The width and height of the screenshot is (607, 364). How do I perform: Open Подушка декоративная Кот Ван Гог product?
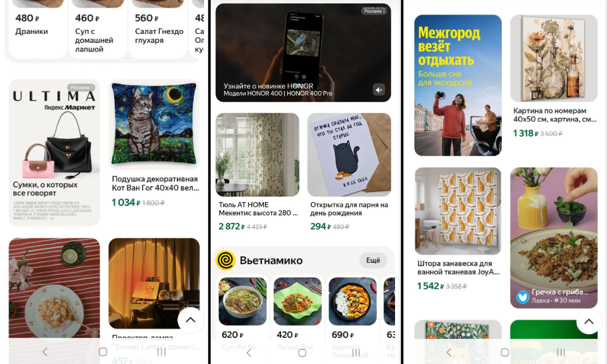(154, 143)
